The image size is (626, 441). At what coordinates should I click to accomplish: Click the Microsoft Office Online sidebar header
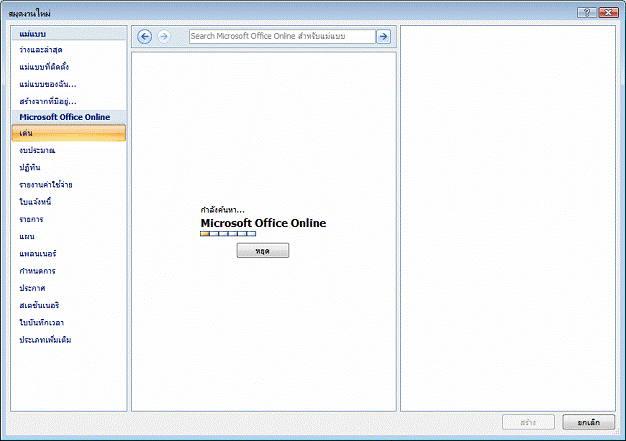[69, 117]
